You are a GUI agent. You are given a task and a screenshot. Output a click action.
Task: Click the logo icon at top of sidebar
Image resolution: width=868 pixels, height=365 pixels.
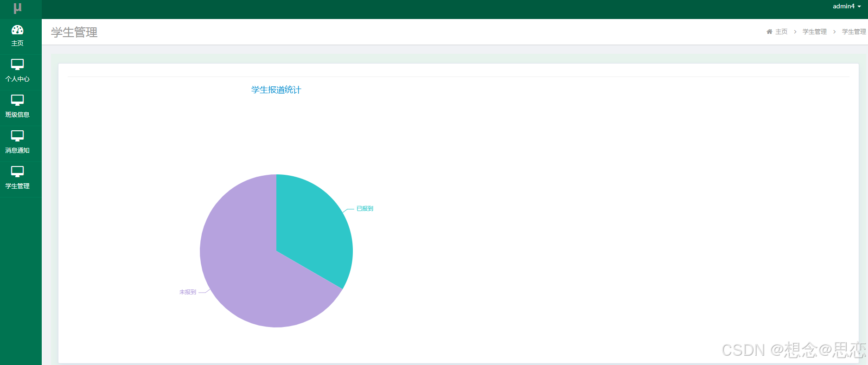18,8
